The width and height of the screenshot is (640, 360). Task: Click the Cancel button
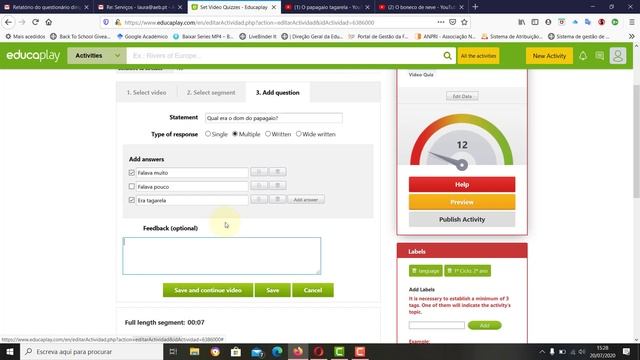click(x=313, y=290)
